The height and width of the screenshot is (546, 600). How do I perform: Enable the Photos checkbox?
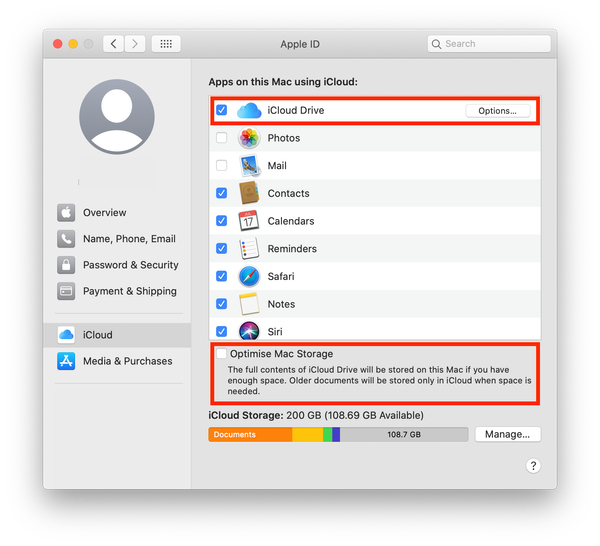tap(222, 138)
